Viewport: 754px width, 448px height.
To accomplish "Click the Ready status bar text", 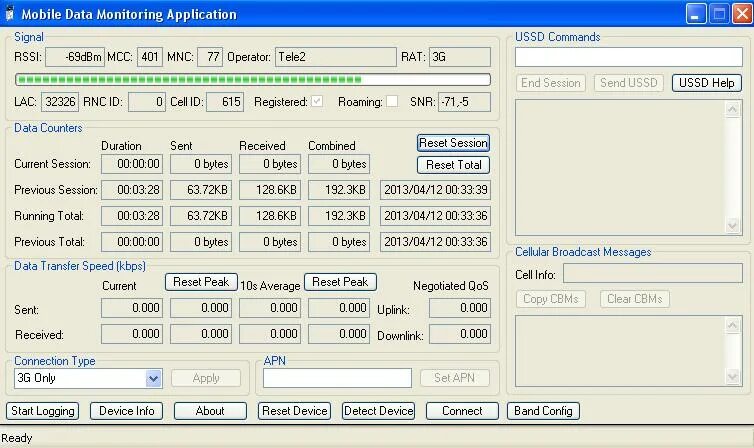I will [17, 438].
